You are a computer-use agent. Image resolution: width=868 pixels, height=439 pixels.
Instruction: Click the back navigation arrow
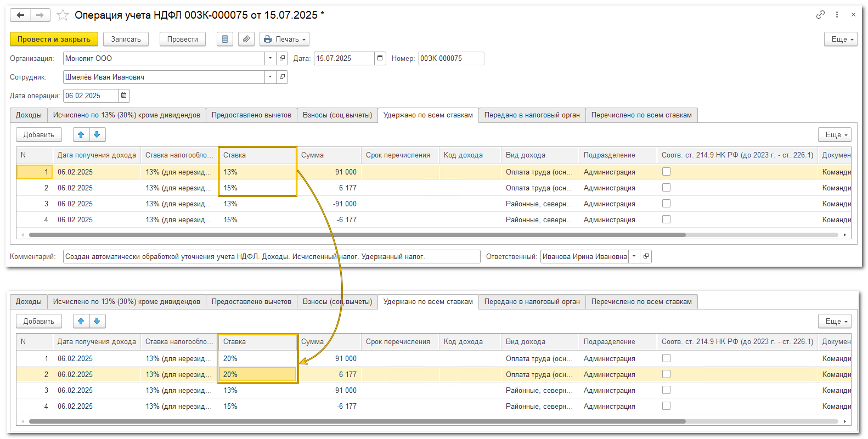(20, 15)
